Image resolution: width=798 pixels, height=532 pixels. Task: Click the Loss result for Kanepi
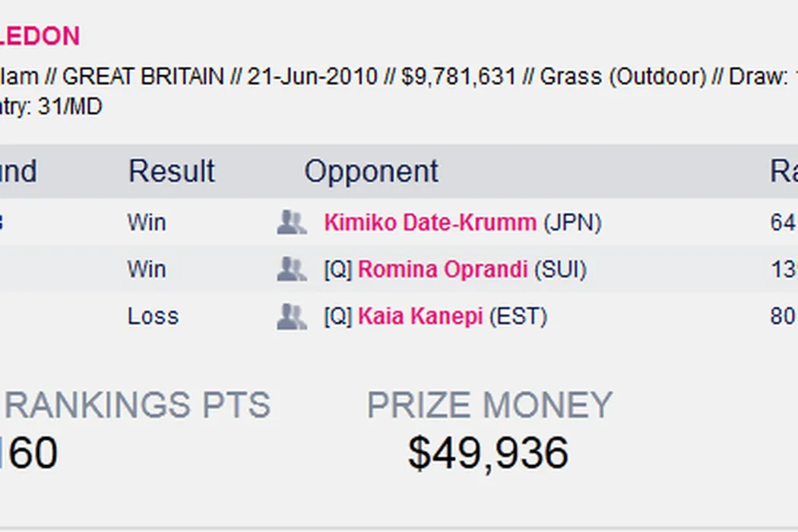tap(153, 316)
